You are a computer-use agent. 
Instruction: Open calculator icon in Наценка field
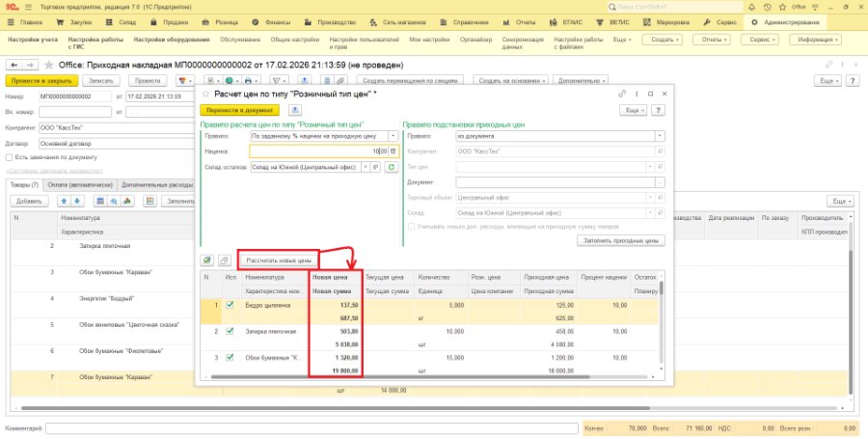pyautogui.click(x=393, y=151)
